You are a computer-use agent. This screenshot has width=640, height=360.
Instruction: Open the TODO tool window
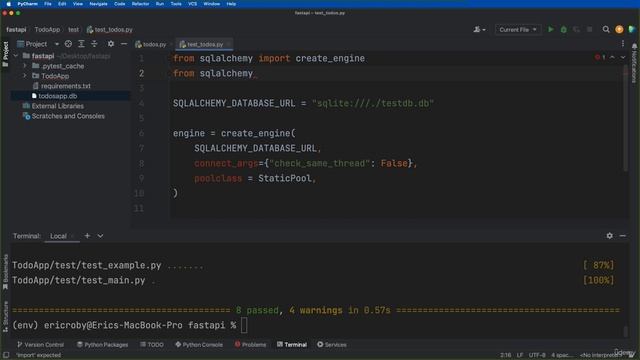coord(152,344)
